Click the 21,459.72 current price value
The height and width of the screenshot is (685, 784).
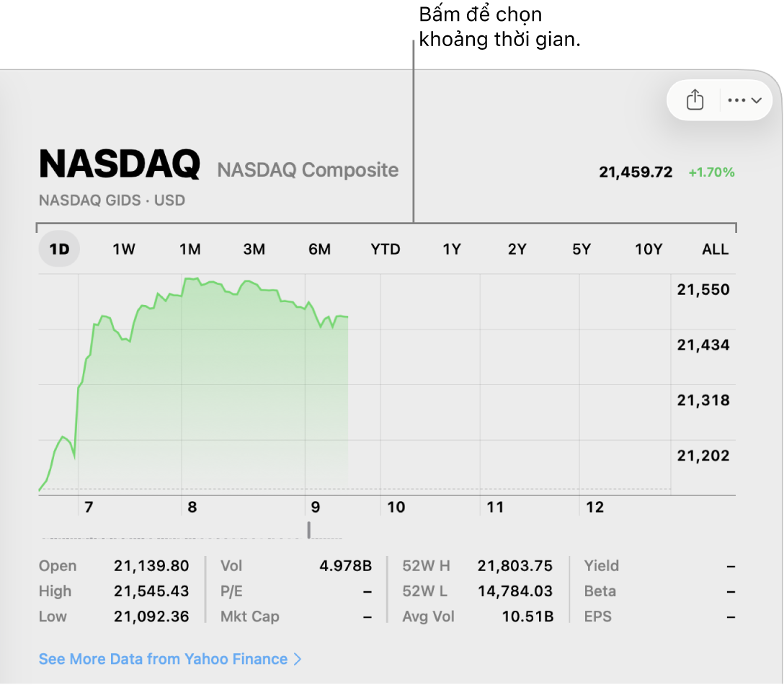point(636,172)
